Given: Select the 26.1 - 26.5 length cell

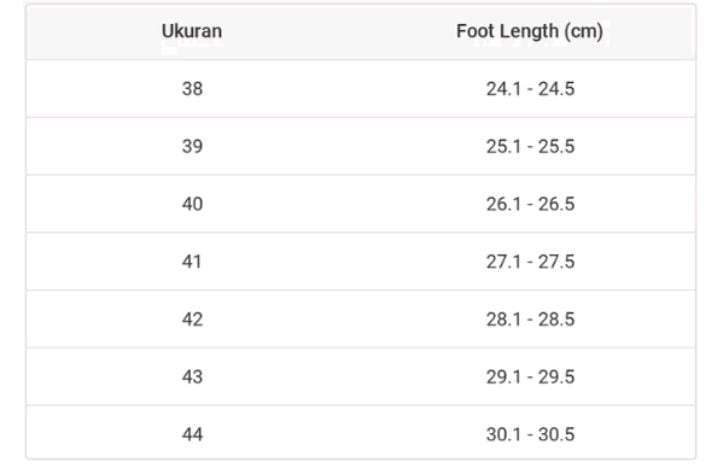Looking at the screenshot, I should coord(529,204).
